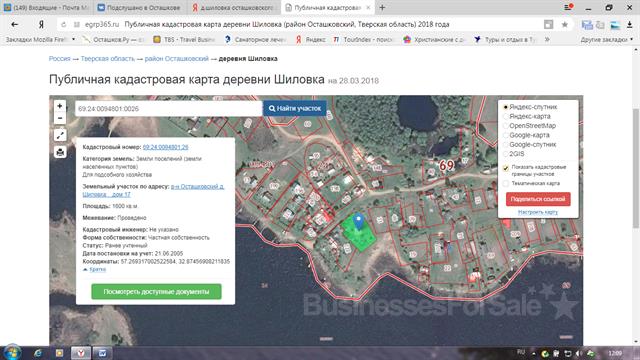The image size is (640, 360).
Task: Click Найти участок search button
Action: coord(295,109)
